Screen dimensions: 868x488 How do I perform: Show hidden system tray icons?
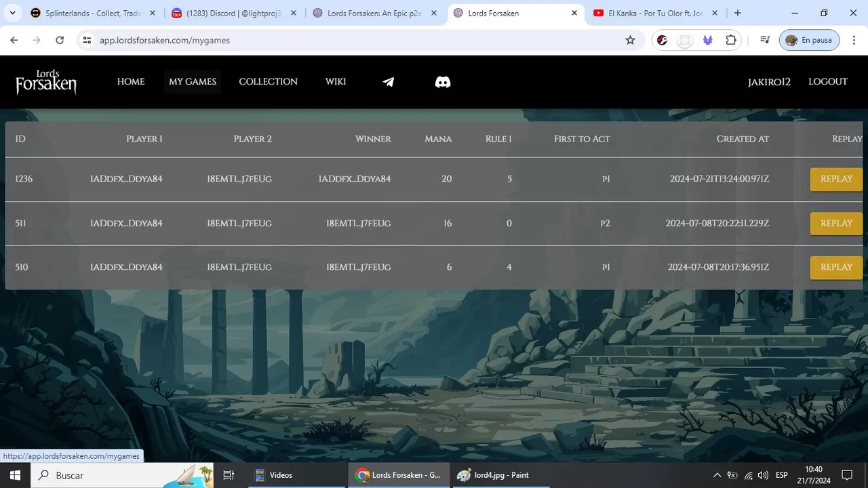pos(717,475)
